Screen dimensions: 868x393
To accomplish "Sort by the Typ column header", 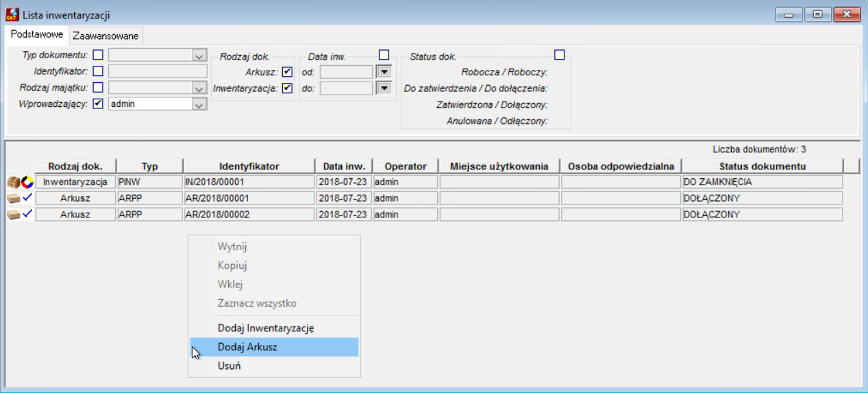I will tap(150, 166).
